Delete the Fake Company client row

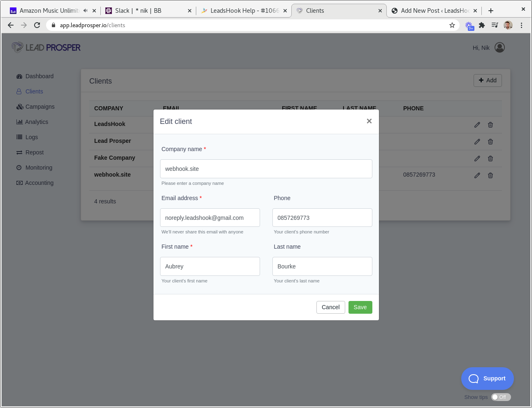(490, 159)
